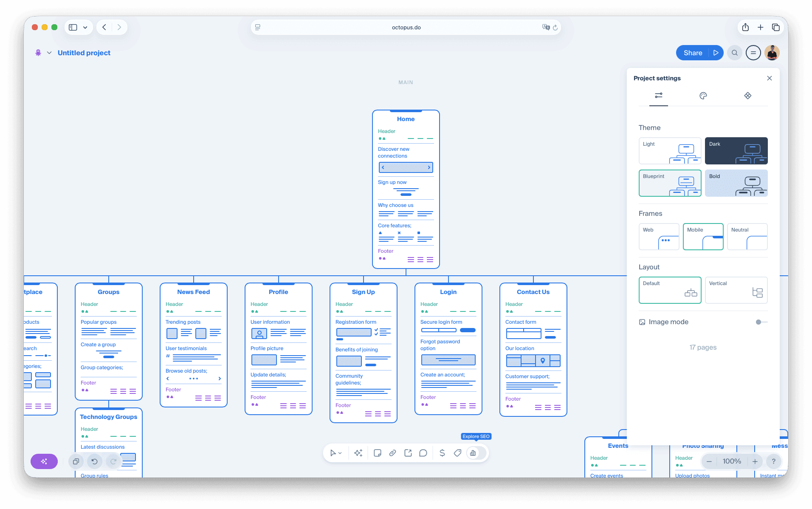Image resolution: width=812 pixels, height=509 pixels.
Task: Go back in browser history
Action: pos(104,27)
